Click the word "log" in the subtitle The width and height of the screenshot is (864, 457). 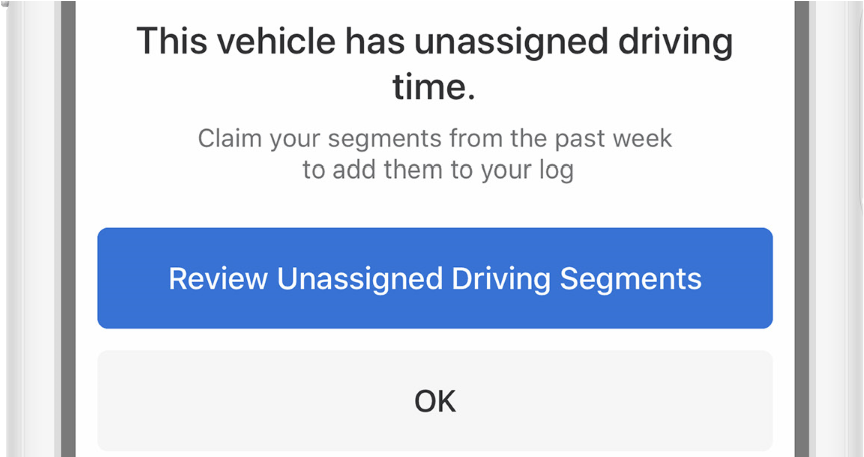(x=556, y=171)
